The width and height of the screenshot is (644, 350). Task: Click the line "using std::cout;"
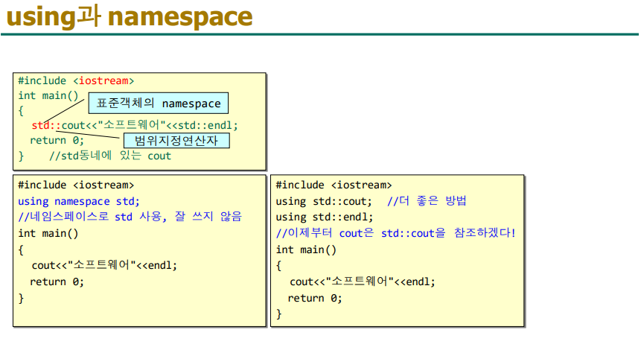324,201
